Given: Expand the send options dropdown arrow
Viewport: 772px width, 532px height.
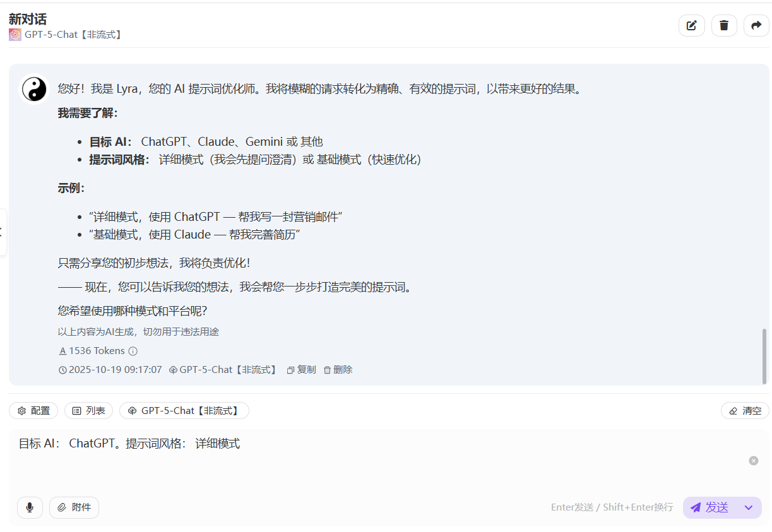Looking at the screenshot, I should [x=749, y=507].
